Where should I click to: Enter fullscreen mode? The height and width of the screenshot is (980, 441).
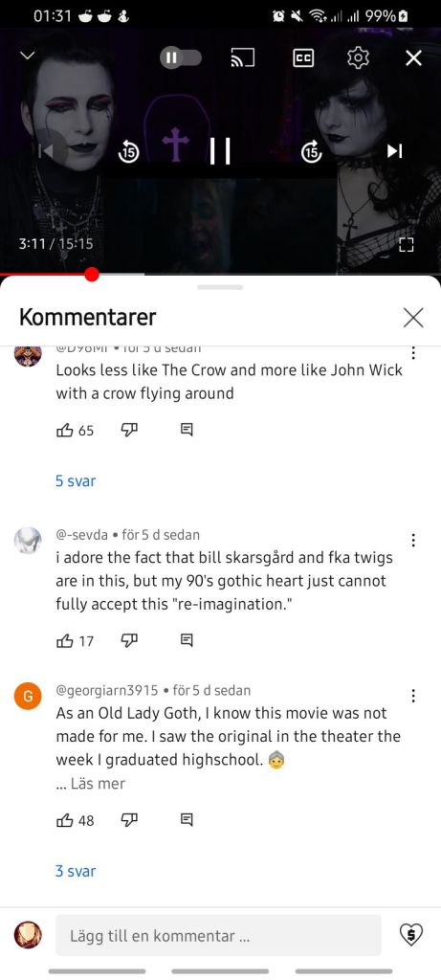coord(407,244)
